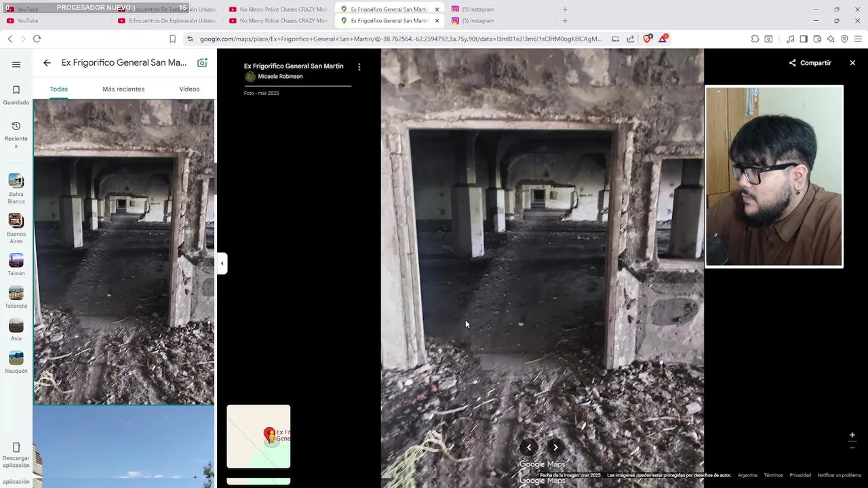Click Notificar un problema link
Screen dimensions: 868x488
point(839,475)
